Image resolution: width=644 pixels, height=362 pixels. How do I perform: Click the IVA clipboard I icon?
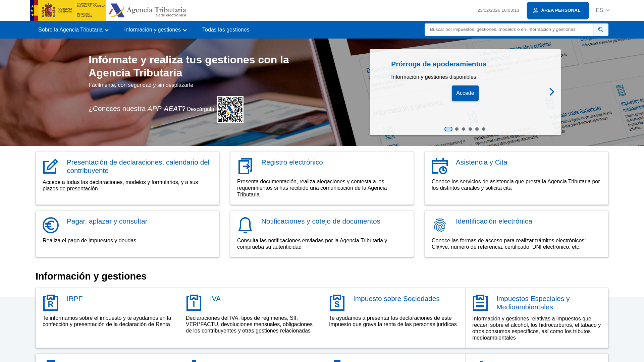pyautogui.click(x=194, y=303)
